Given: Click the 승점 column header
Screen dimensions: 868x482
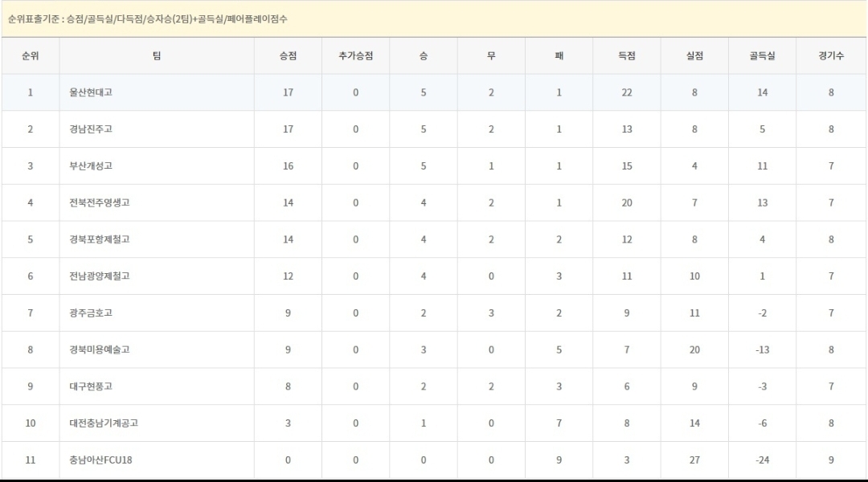Looking at the screenshot, I should [288, 56].
